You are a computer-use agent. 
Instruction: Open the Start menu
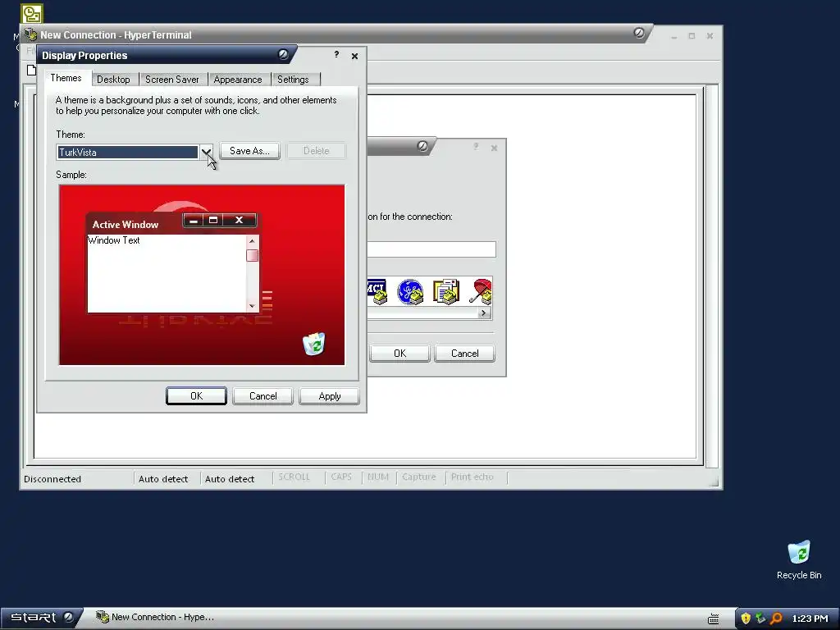click(x=41, y=618)
